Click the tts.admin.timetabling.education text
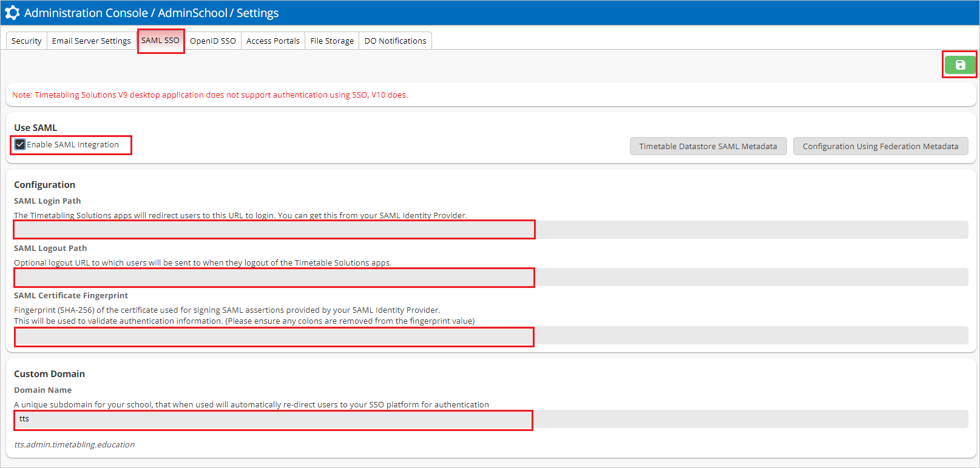Viewport: 980px width, 468px height. pos(75,444)
